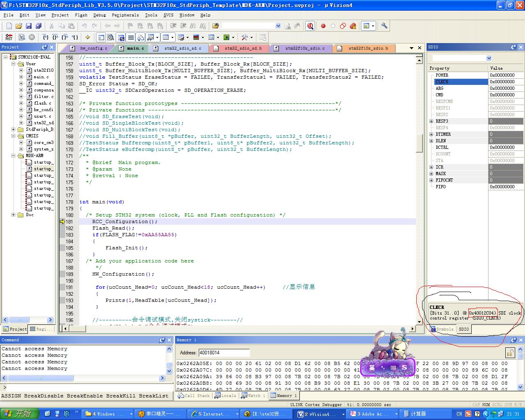Image resolution: width=525 pixels, height=420 pixels.
Task: Toggle the Command Window toolbar button
Action: click(101, 37)
